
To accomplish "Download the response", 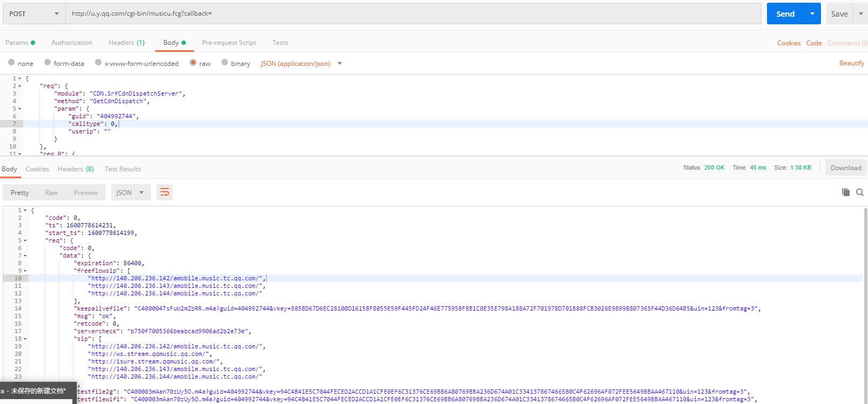I will [846, 167].
